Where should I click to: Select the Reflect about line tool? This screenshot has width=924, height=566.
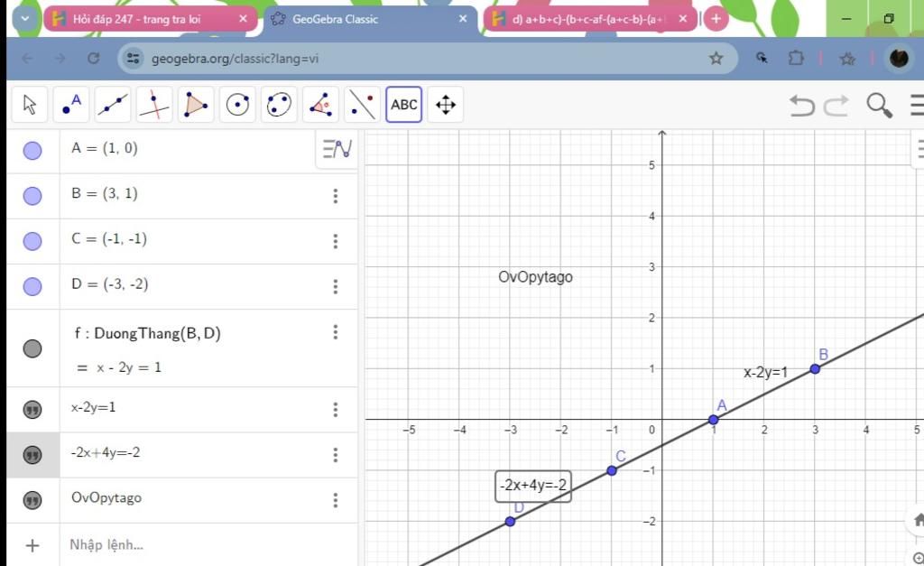(x=362, y=105)
